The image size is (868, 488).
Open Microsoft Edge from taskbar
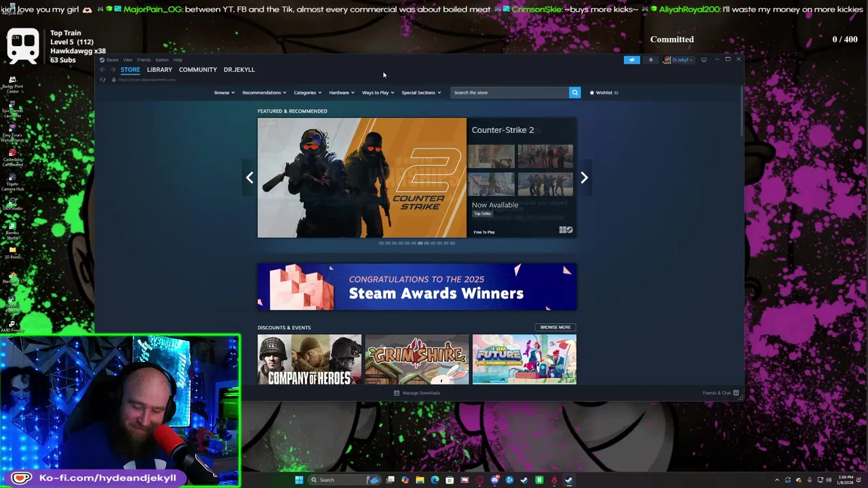coord(435,480)
